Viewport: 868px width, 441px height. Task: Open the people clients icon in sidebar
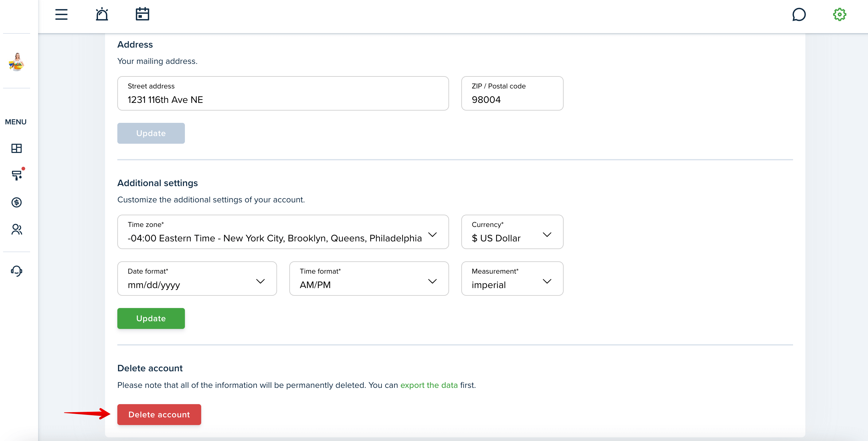pos(17,229)
